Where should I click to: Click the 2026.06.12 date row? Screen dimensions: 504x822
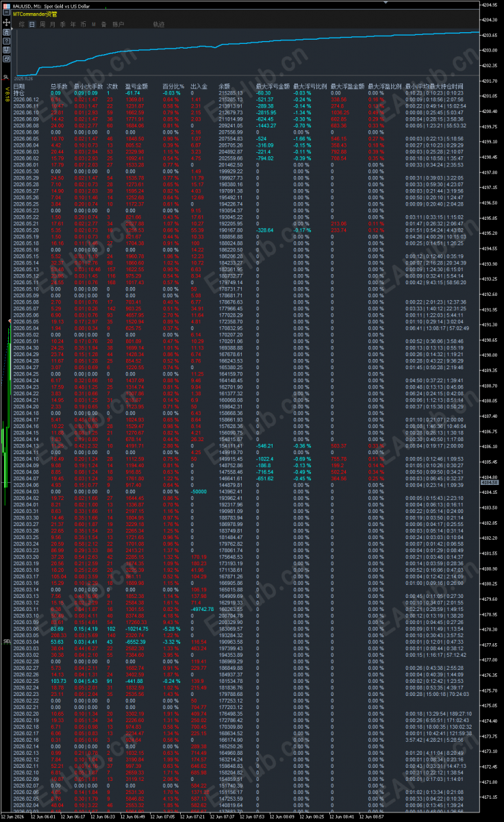25,99
